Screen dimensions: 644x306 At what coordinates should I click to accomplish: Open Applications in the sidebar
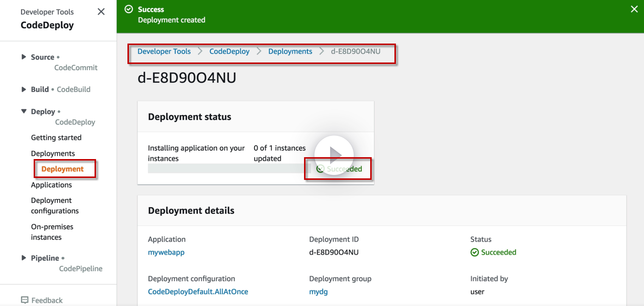51,185
